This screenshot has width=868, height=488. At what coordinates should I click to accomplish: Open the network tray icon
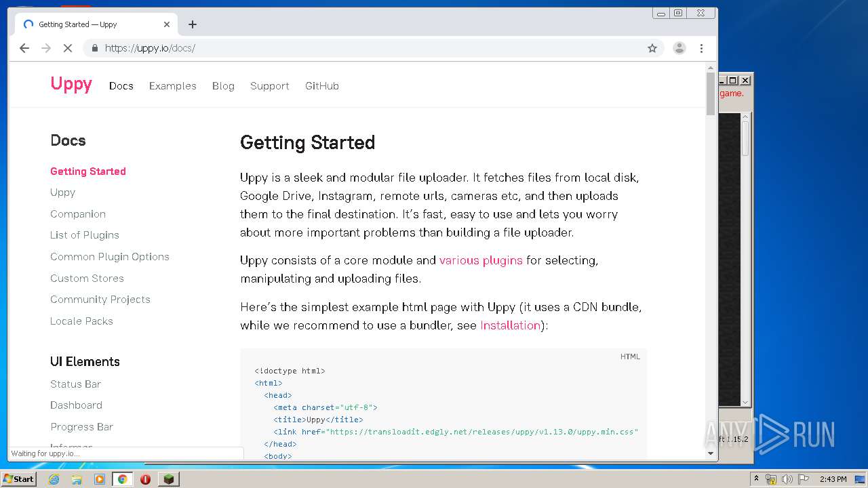[771, 479]
